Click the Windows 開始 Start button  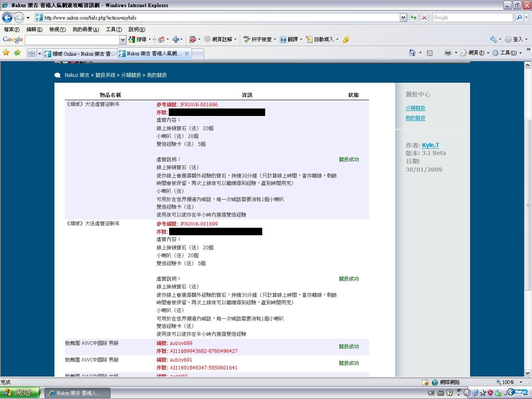click(x=20, y=393)
